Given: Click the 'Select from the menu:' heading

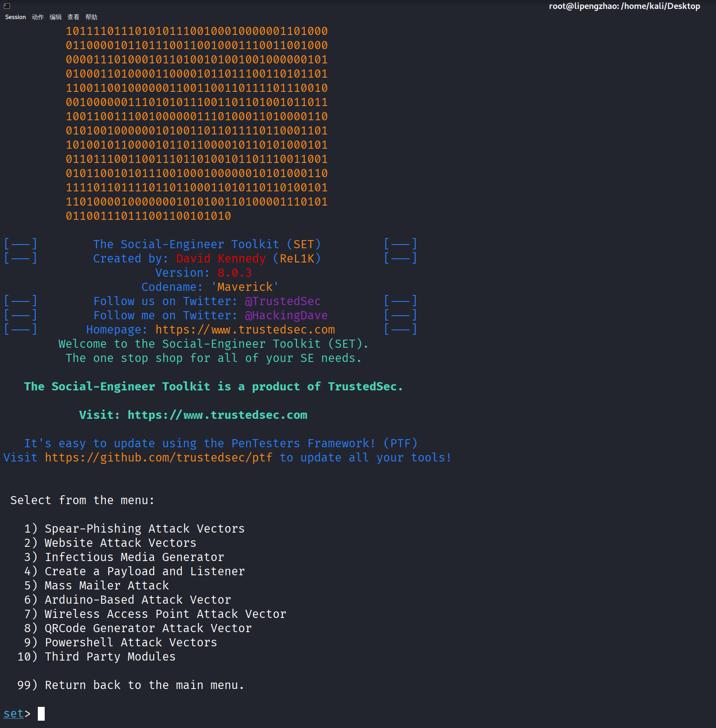Looking at the screenshot, I should coord(82,500).
